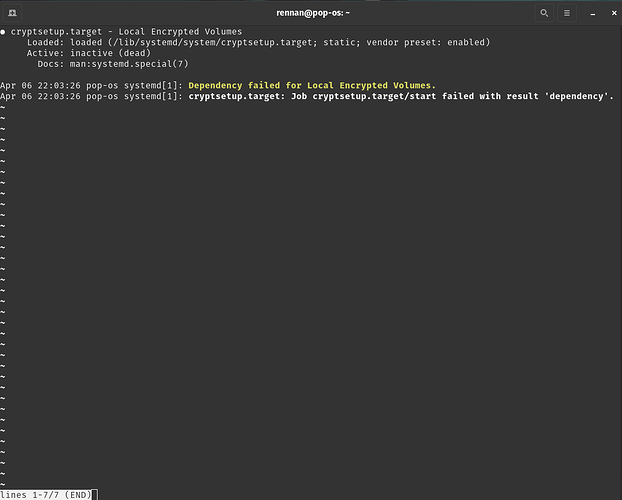Screen dimensions: 622x500
Task: Close the terminal window
Action: pyautogui.click(x=614, y=13)
